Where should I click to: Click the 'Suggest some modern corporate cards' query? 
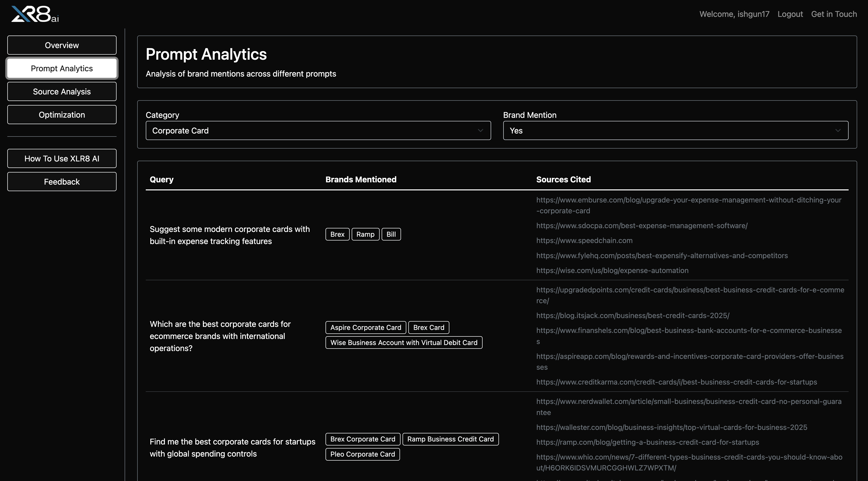point(230,235)
